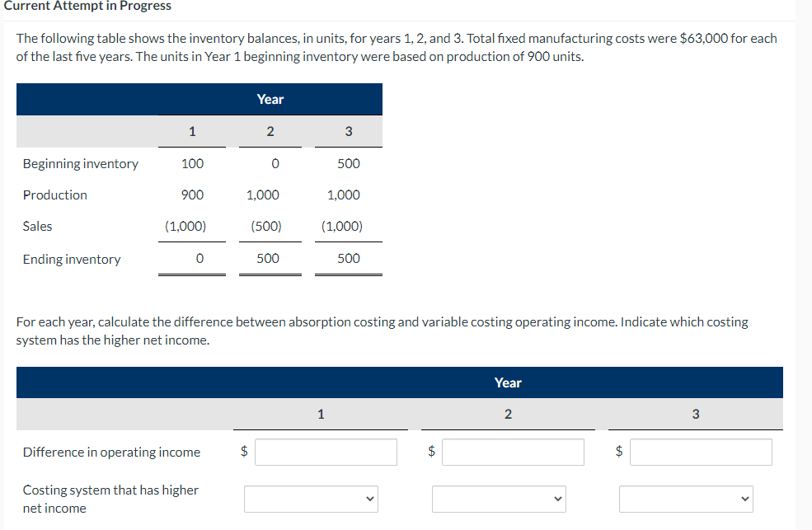Click the 'Difference in operating income' label
This screenshot has height=530, width=812.
pos(111,453)
